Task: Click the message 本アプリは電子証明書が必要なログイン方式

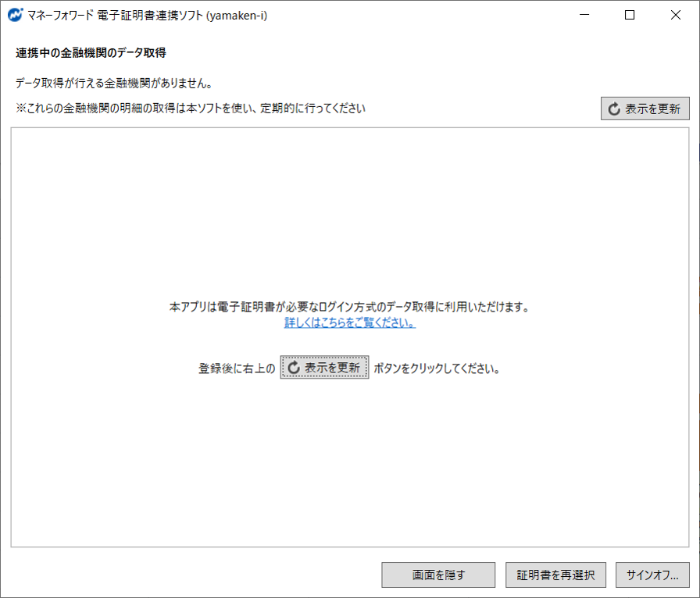Action: tap(349, 307)
